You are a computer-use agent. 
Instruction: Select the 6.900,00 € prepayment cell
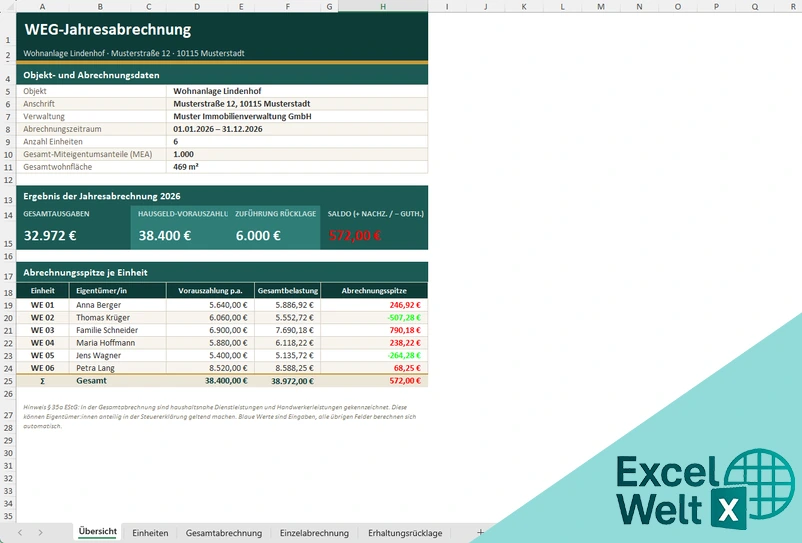[210, 330]
